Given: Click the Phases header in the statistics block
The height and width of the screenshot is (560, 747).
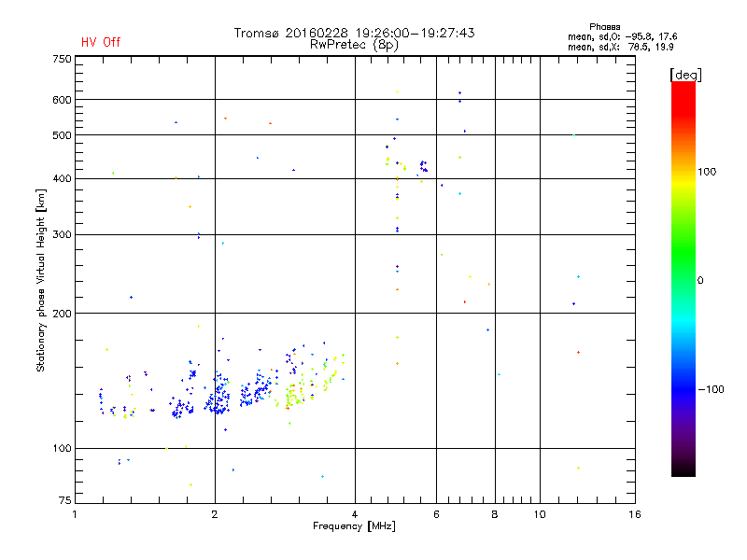Looking at the screenshot, I should 604,27.
